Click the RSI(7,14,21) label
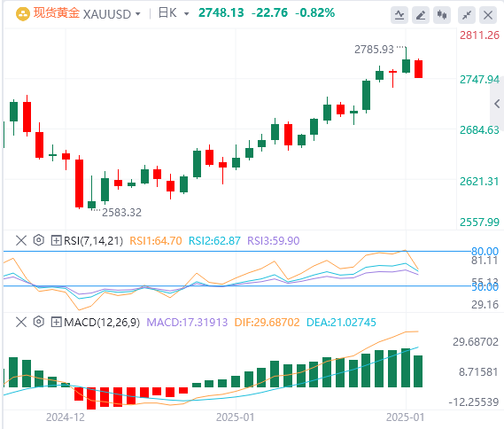Screen dimensions: 504x429 pos(94,240)
